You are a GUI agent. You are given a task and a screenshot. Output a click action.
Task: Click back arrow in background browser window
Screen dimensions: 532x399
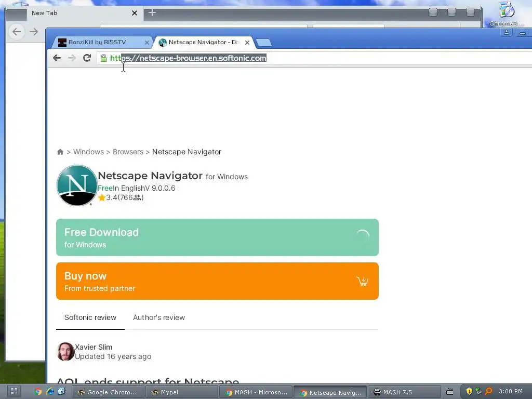(17, 32)
